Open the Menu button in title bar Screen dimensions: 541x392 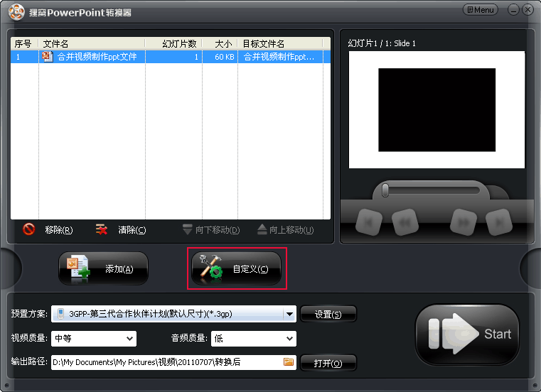tap(481, 10)
